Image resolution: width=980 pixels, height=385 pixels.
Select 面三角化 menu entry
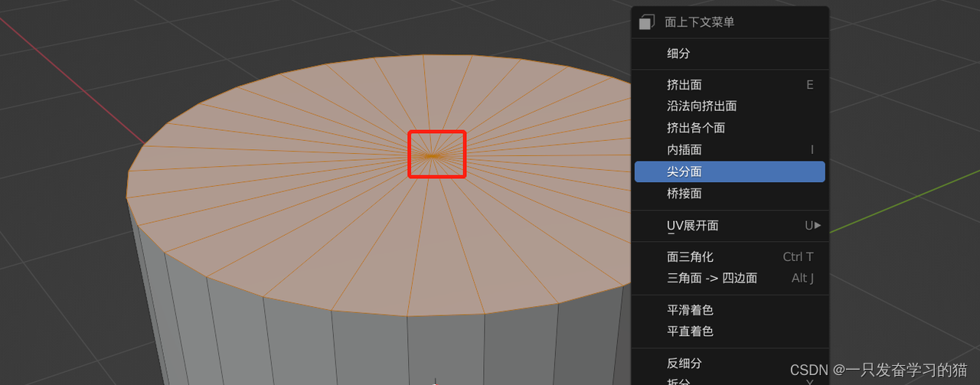coord(730,257)
